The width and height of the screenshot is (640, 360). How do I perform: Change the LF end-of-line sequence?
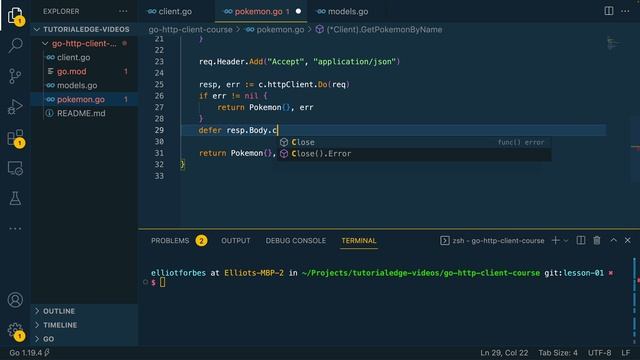pyautogui.click(x=626, y=353)
